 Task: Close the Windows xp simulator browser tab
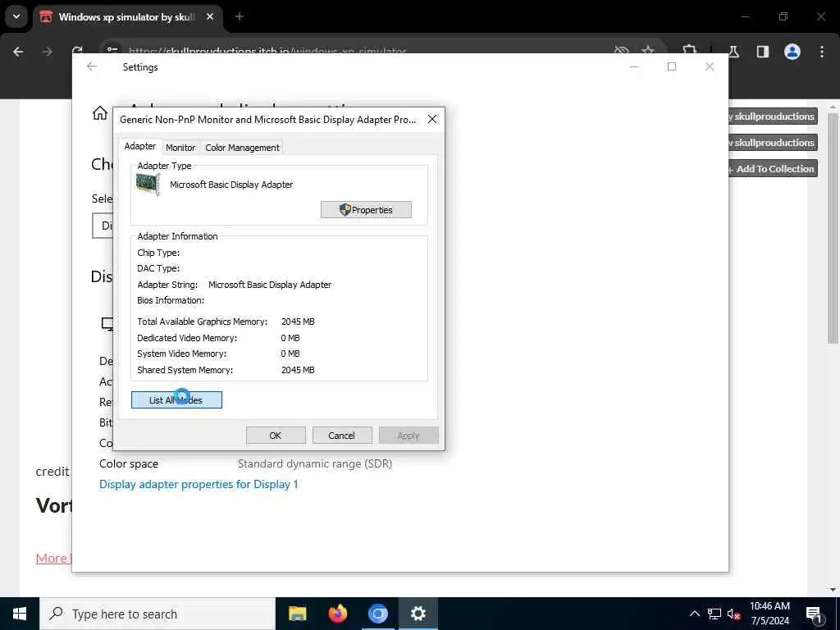[x=210, y=16]
